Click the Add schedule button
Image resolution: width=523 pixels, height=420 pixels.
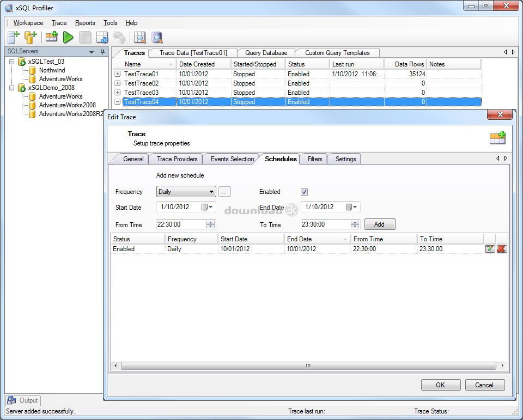(380, 224)
